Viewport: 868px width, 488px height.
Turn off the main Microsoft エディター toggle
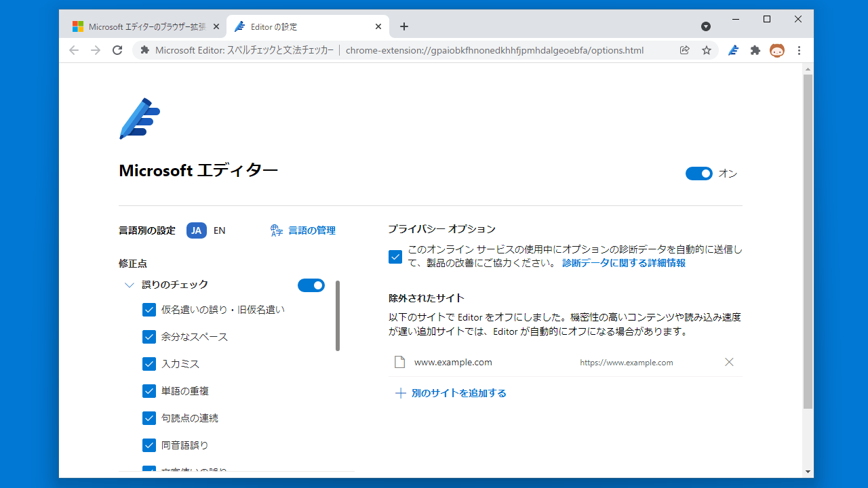pyautogui.click(x=699, y=174)
